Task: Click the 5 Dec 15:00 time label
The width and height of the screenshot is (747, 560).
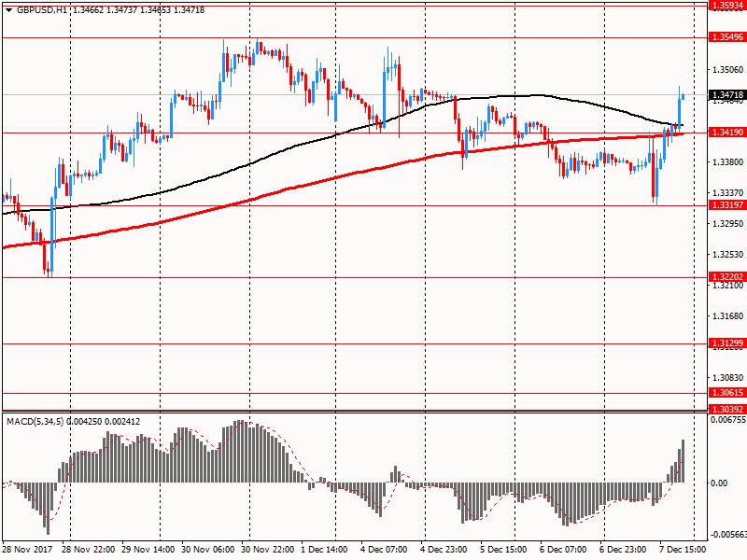Action: [x=503, y=550]
